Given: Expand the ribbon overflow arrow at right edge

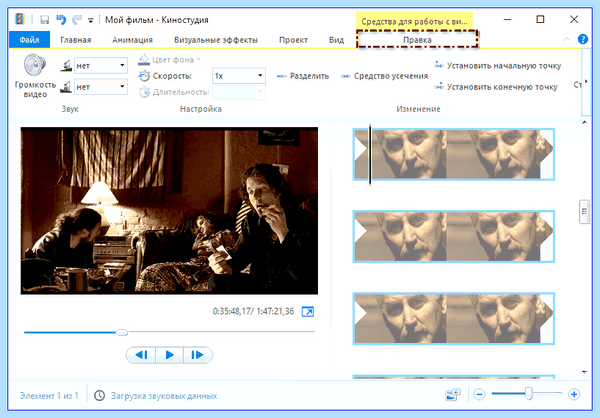Looking at the screenshot, I should click(x=585, y=82).
